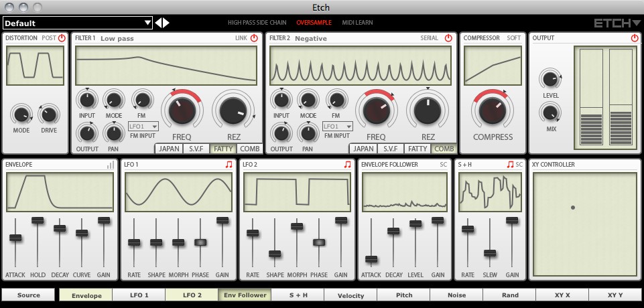This screenshot has width=644, height=308.
Task: Select Filter 1 COMB tab
Action: pos(249,149)
